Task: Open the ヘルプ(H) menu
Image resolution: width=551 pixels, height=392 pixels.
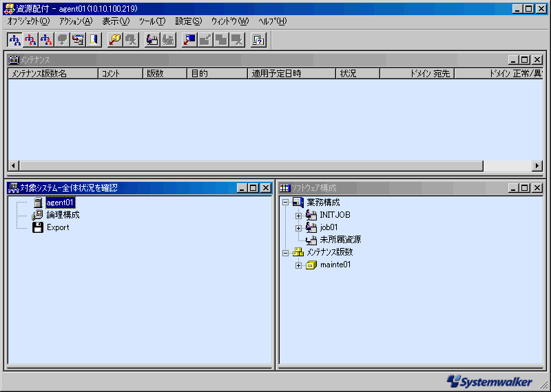Action: pos(272,21)
